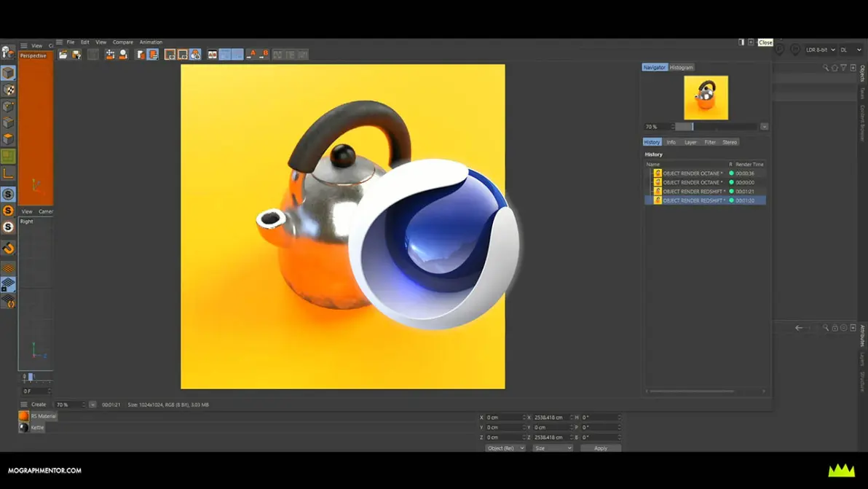Select the RS Material swatch

tap(24, 416)
